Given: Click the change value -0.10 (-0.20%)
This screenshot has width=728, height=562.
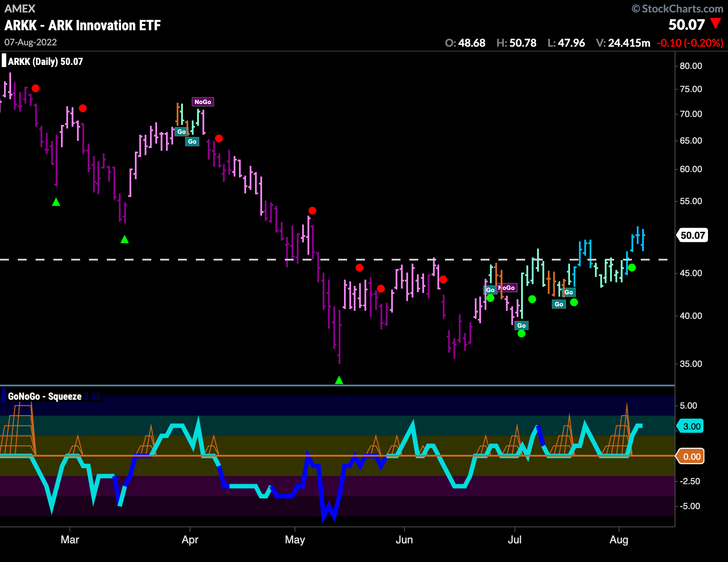Looking at the screenshot, I should tap(690, 43).
